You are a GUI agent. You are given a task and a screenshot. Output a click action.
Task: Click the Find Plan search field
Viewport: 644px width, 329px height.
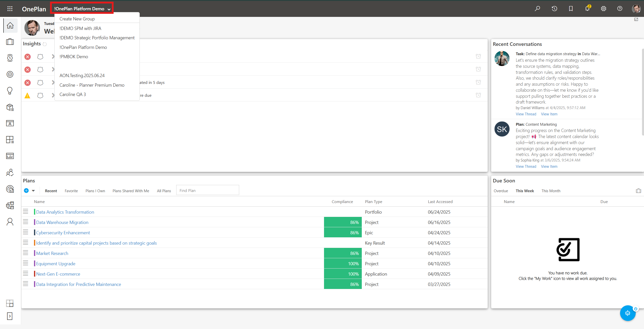pyautogui.click(x=207, y=190)
